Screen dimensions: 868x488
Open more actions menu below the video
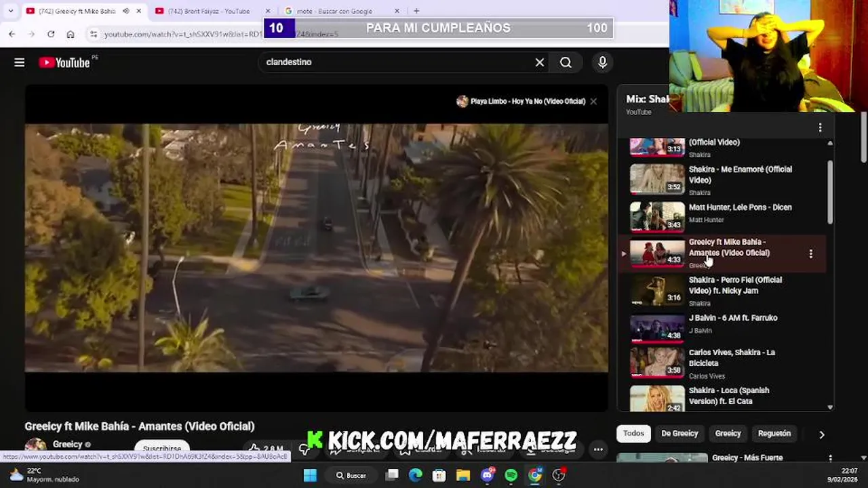(598, 449)
